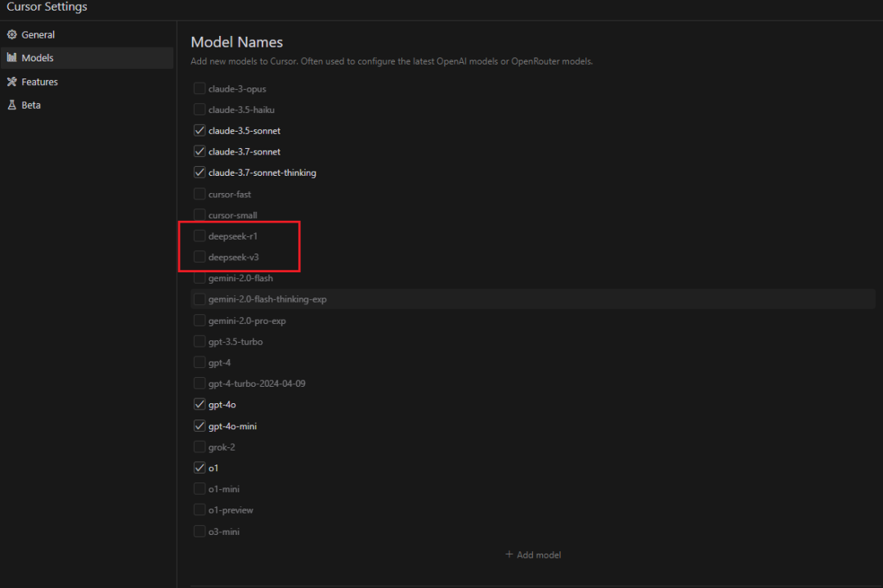
Task: Open the General settings section
Action: pos(87,34)
